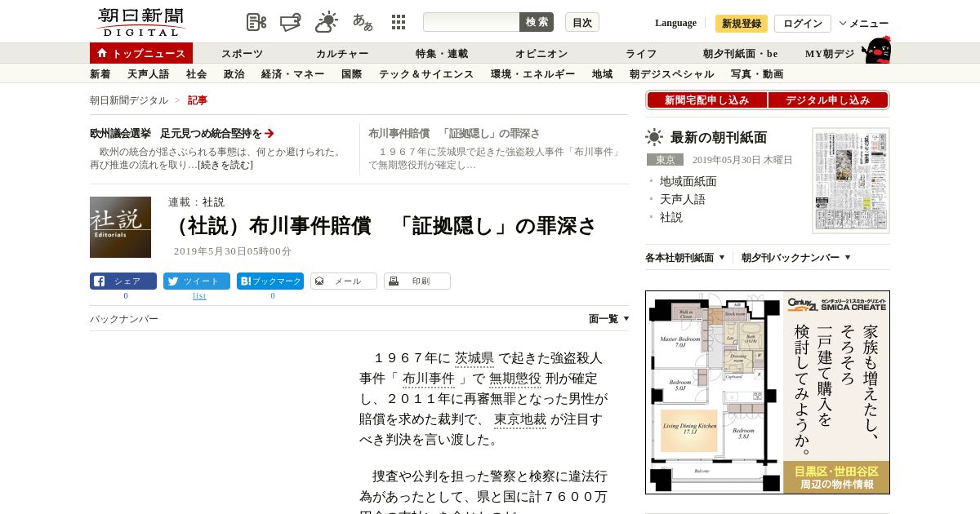Open 地域 submenu item
Screen dimensions: 980x514
point(603,74)
